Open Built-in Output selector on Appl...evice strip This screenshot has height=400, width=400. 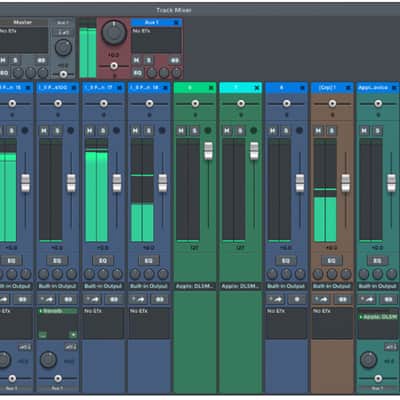pyautogui.click(x=377, y=286)
